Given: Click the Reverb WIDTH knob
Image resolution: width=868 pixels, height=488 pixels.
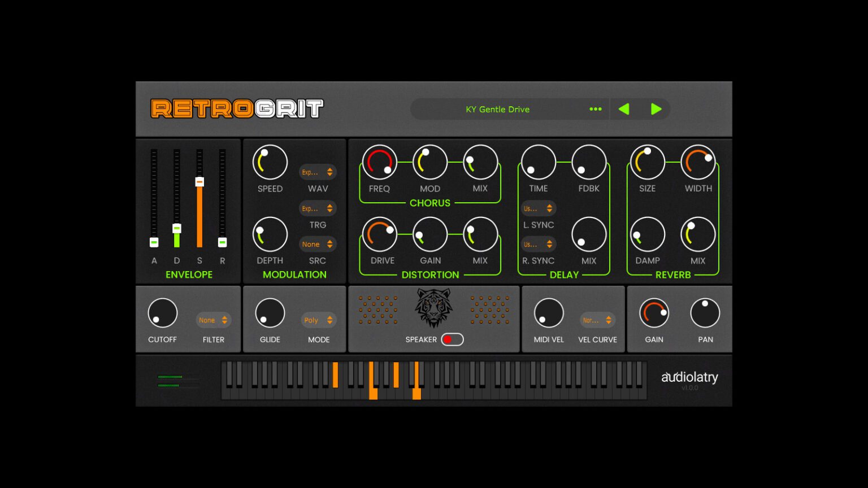Looking at the screenshot, I should (698, 162).
